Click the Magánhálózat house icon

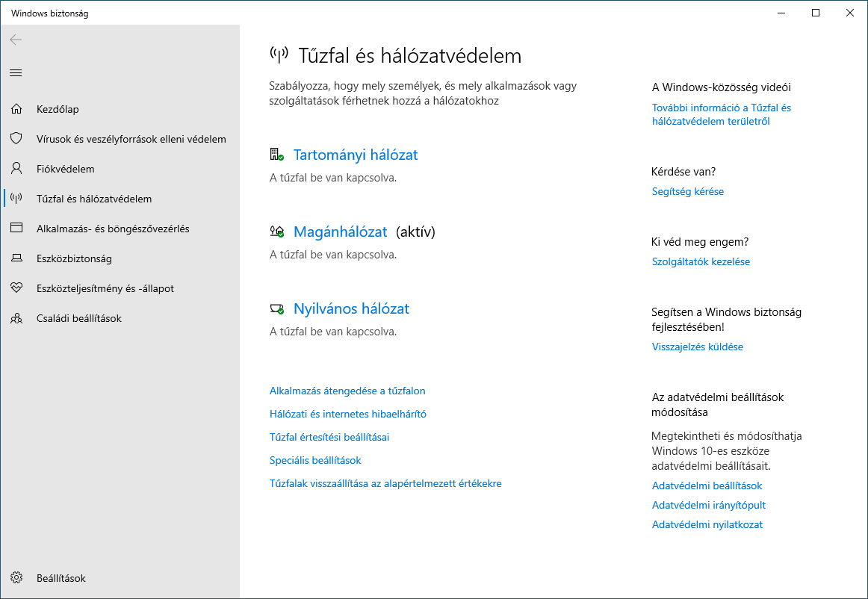tap(277, 232)
